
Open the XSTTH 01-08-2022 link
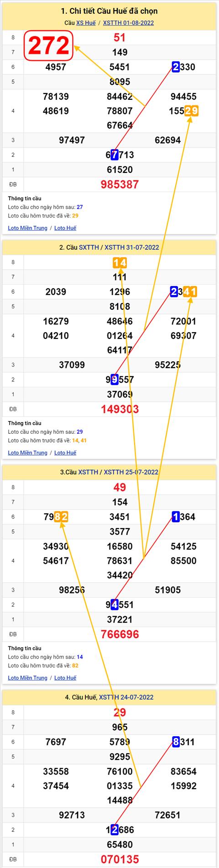tap(128, 23)
